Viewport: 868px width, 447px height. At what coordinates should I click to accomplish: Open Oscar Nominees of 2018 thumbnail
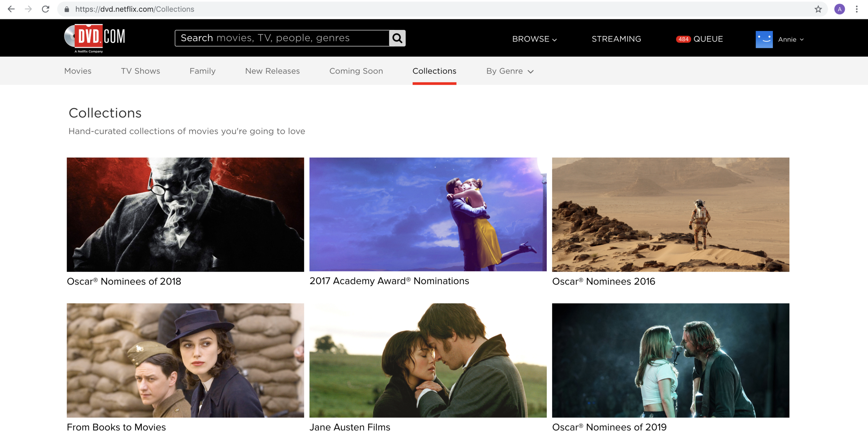185,214
